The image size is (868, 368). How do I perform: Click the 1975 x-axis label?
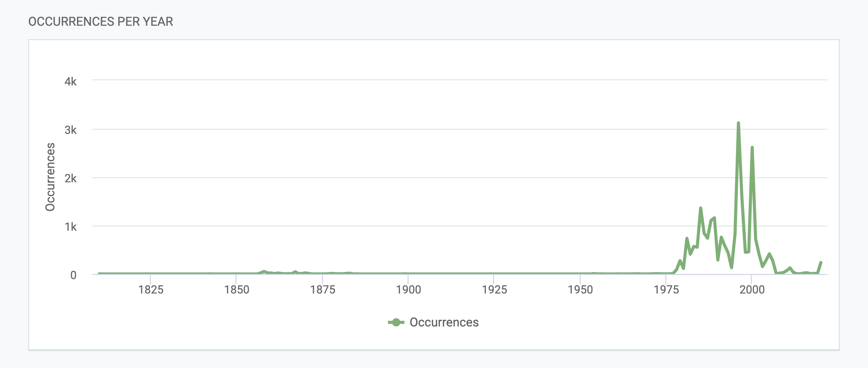(x=666, y=290)
